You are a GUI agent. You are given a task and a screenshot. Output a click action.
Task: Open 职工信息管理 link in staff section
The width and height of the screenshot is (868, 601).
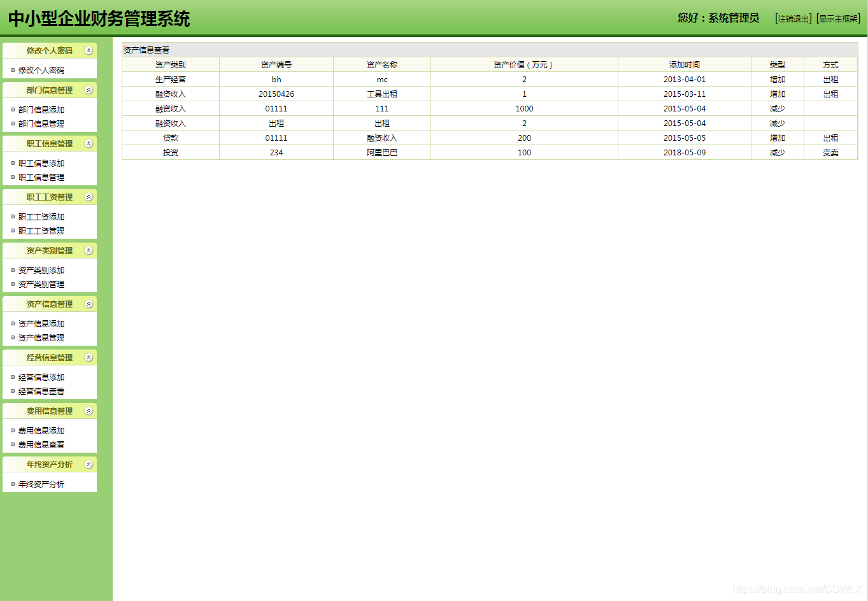coord(41,178)
